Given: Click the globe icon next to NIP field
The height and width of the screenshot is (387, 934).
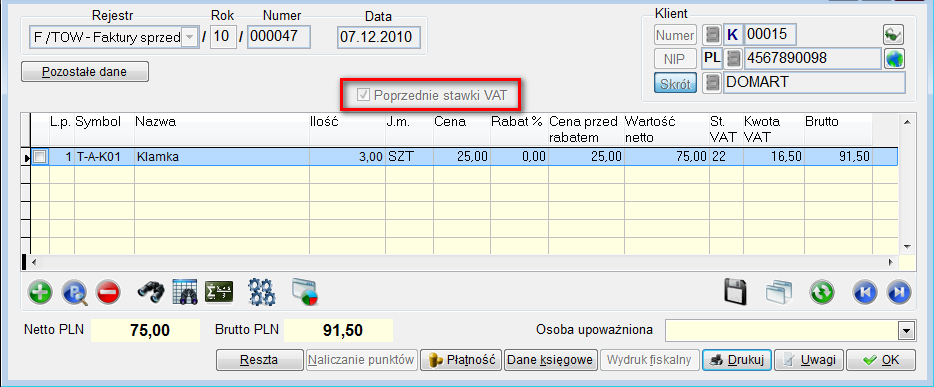Looking at the screenshot, I should coord(894,59).
